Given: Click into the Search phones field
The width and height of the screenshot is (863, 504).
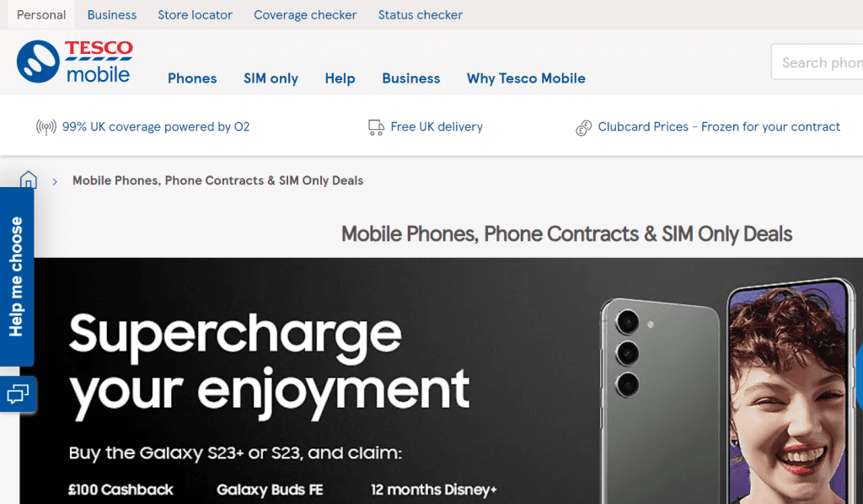Looking at the screenshot, I should coord(817,62).
